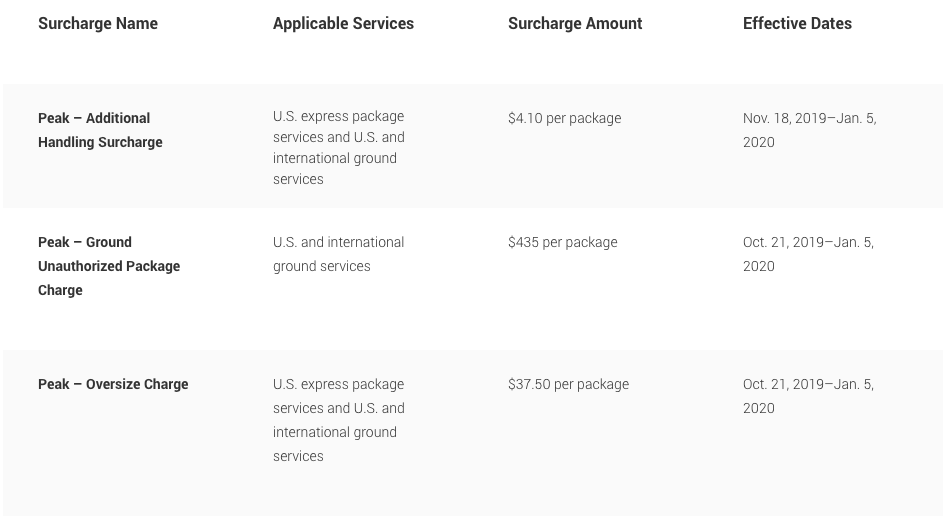946x519 pixels.
Task: Click the Nov. 18, 2019–Jan. 5, 2020 dates
Action: (809, 130)
